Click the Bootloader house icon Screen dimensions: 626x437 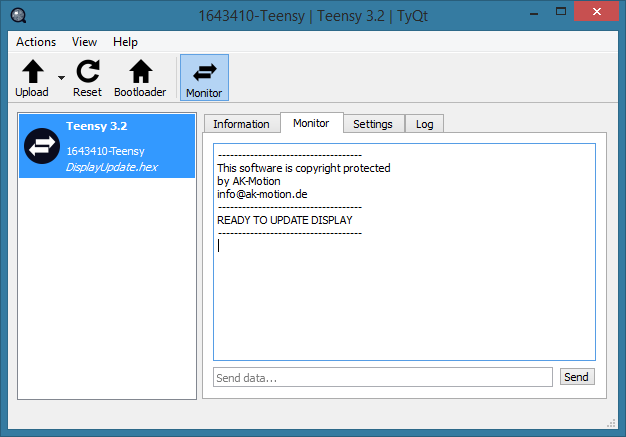[x=140, y=71]
